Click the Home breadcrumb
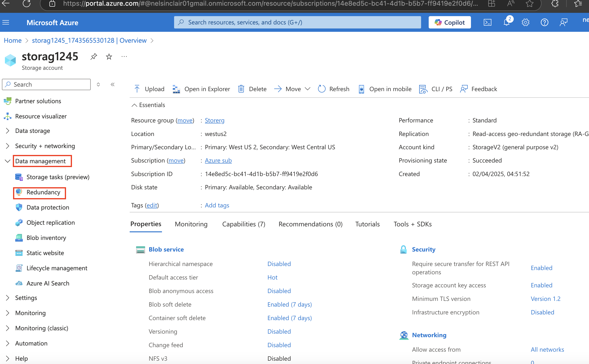 pos(13,40)
